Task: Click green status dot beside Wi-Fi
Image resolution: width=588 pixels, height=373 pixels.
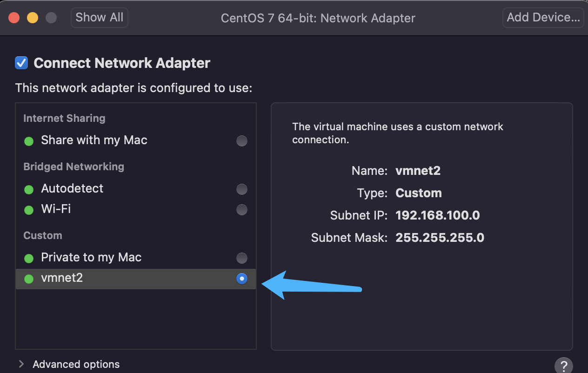Action: pos(29,210)
